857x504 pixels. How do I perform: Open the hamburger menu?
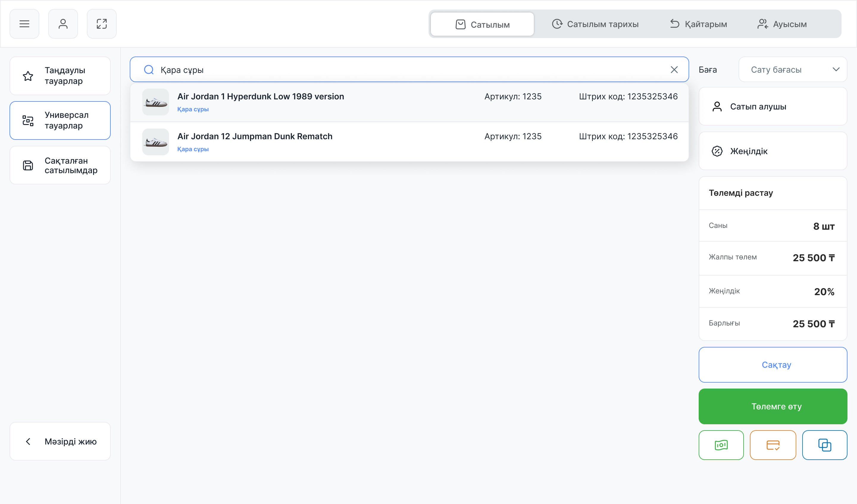(x=24, y=24)
